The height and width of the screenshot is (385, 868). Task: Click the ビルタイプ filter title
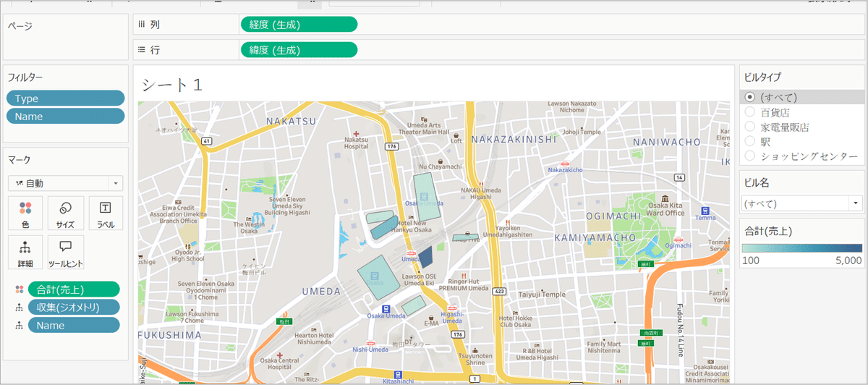[x=762, y=77]
